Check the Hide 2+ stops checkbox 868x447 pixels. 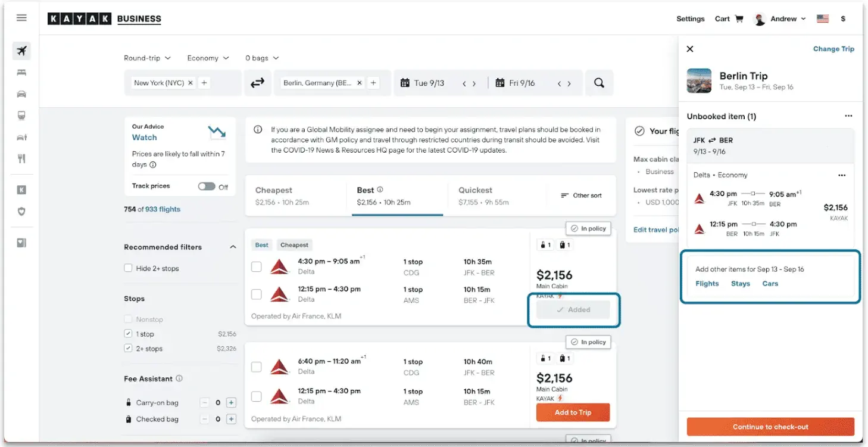coord(128,268)
